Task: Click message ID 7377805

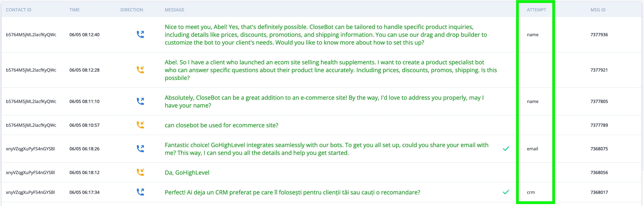Action: click(x=599, y=101)
